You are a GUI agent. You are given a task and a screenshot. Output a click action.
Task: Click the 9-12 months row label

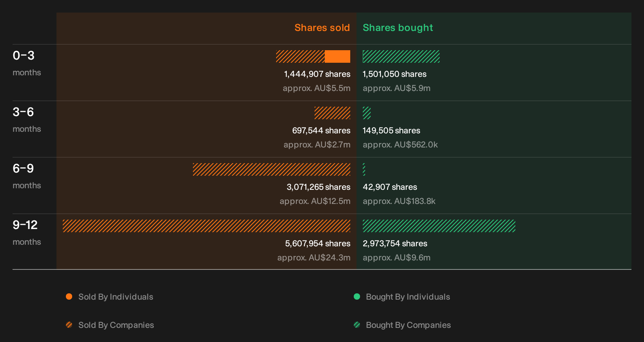27,233
